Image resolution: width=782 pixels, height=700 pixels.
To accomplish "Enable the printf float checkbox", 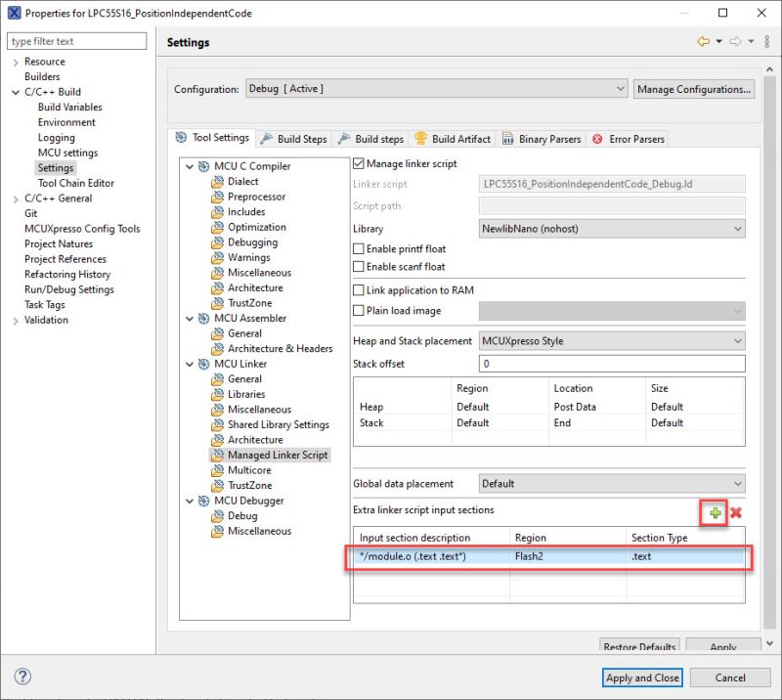I will [360, 248].
